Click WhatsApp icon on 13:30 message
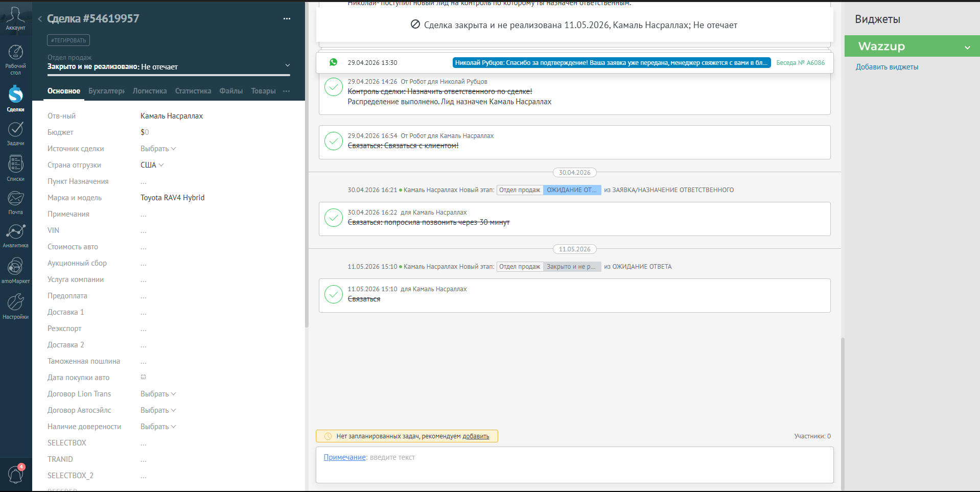The image size is (980, 492). click(333, 62)
